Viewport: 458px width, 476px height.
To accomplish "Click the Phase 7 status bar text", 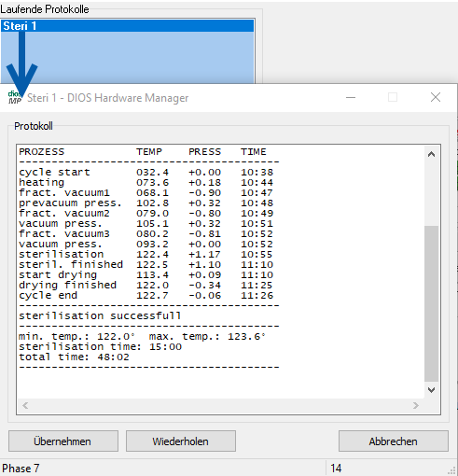I will click(x=21, y=469).
